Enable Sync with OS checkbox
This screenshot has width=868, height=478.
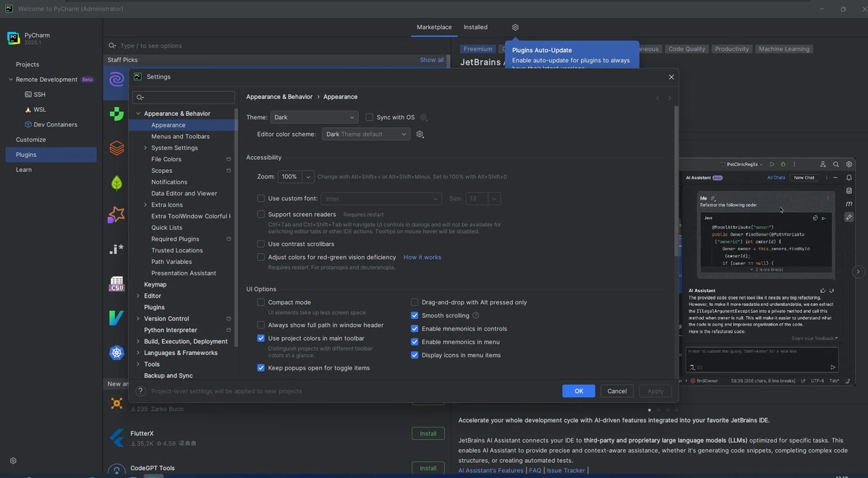(x=369, y=117)
